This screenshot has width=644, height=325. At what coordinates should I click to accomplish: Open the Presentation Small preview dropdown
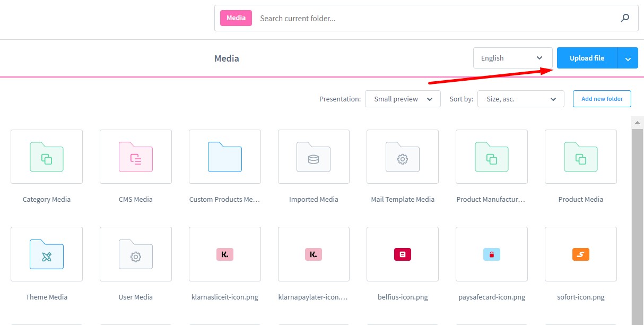click(403, 99)
